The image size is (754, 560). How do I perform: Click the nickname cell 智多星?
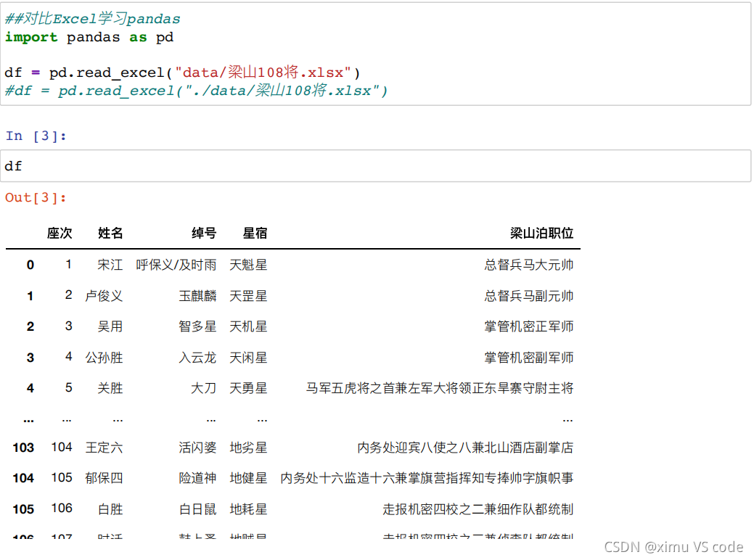(x=197, y=326)
